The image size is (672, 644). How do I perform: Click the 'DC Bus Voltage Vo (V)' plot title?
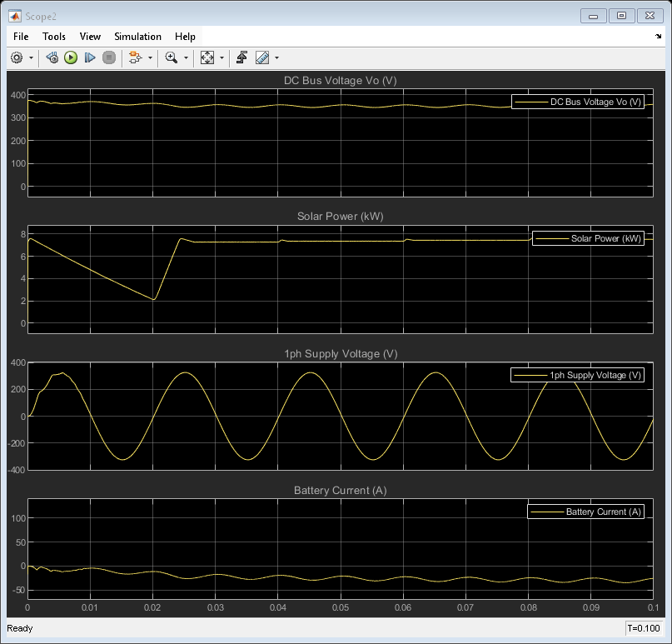point(341,81)
